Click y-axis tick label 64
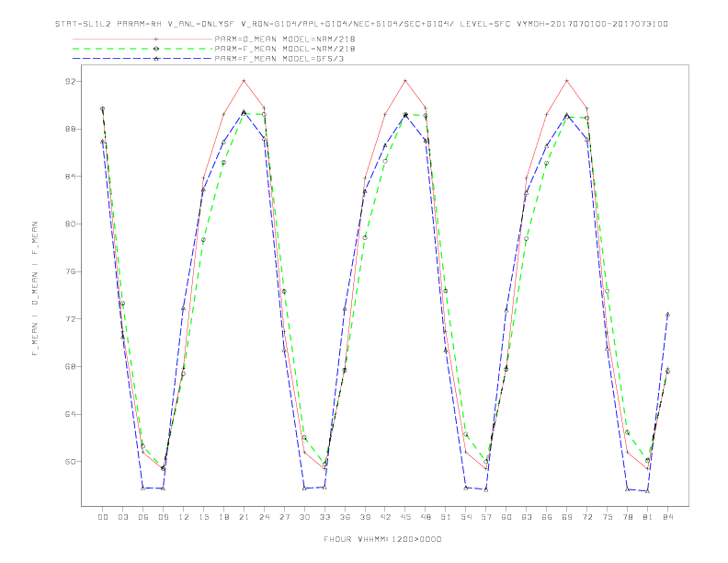Image resolution: width=728 pixels, height=563 pixels. [x=71, y=414]
